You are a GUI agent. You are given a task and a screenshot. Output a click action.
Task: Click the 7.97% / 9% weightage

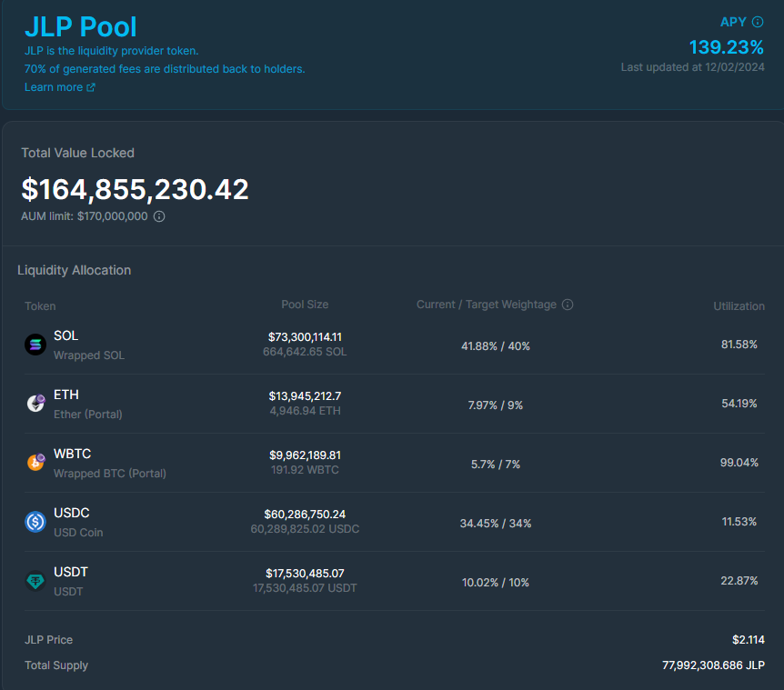496,405
